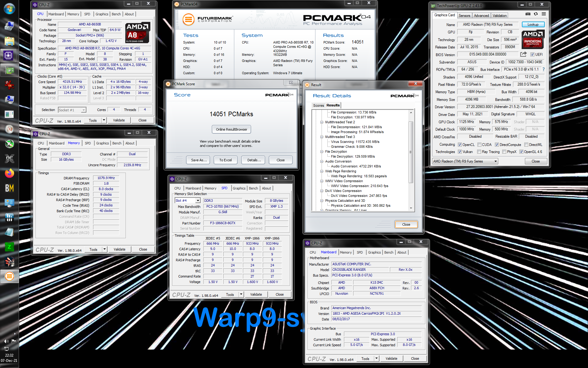Click the To Excel button
588x368 pixels.
pos(225,160)
